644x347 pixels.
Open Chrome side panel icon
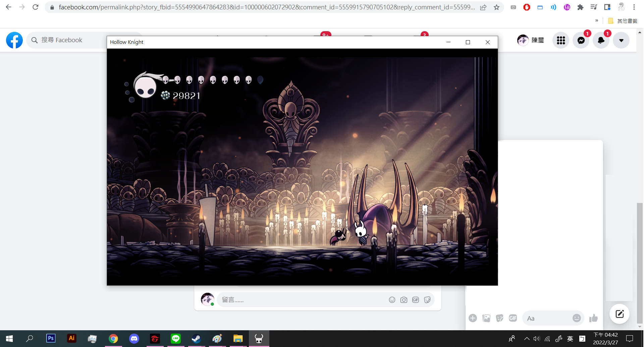click(x=607, y=7)
